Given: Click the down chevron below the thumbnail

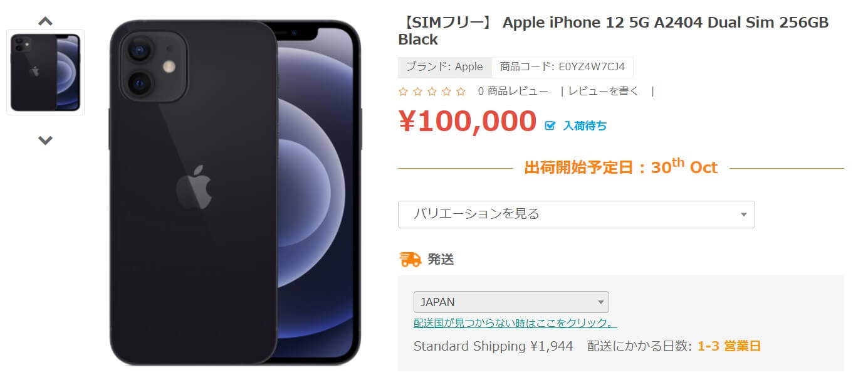Looking at the screenshot, I should tap(45, 140).
